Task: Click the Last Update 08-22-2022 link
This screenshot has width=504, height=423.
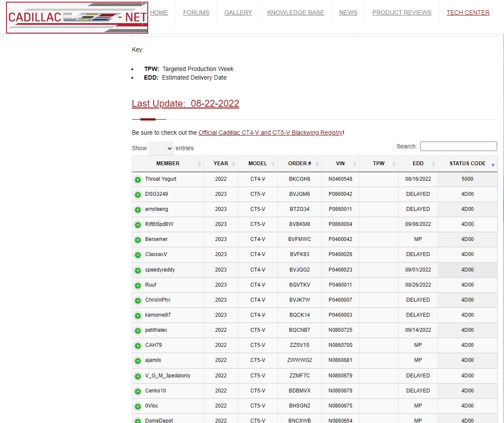Action: coord(185,103)
